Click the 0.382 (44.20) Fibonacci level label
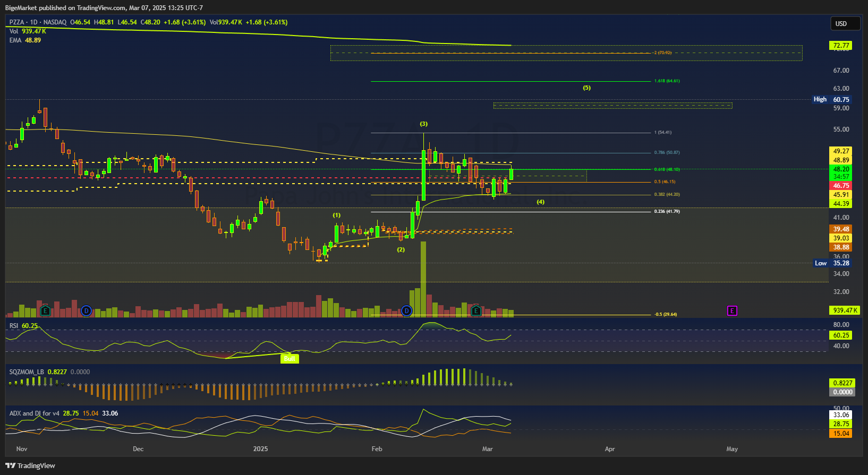868x475 pixels. pos(667,195)
